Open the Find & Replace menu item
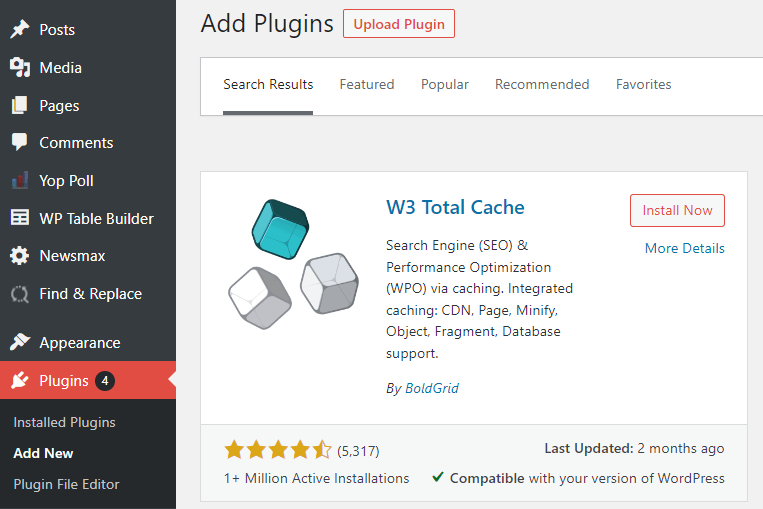This screenshot has width=763, height=509. coord(91,293)
